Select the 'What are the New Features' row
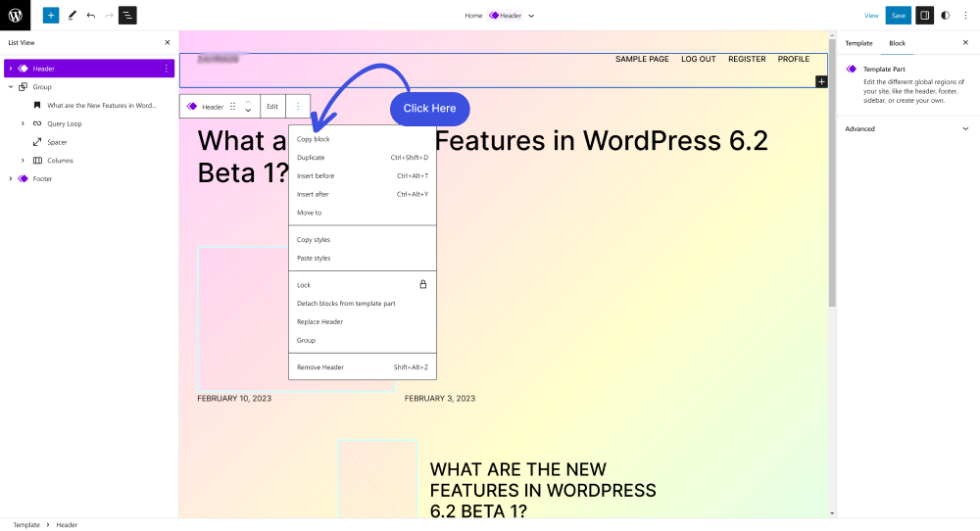The height and width of the screenshot is (531, 980). [89, 105]
